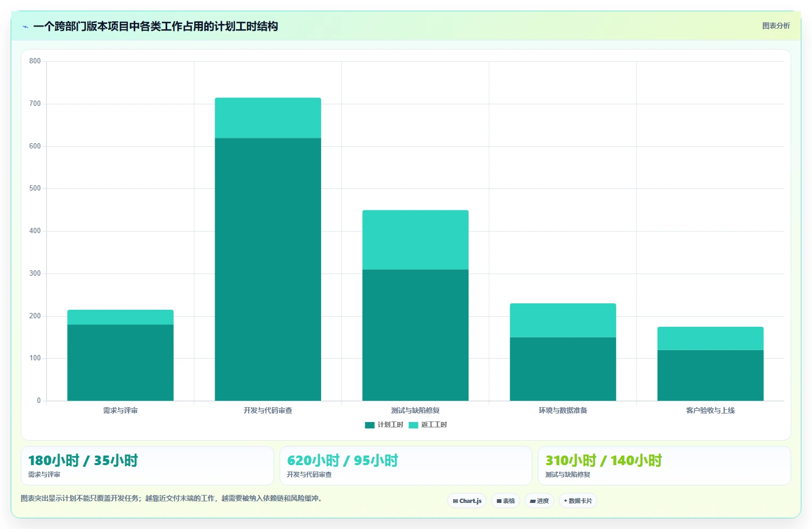Viewport: 812px width, 529px height.
Task: Click the dark 计划工时 bar for 测试与缺陷修复
Action: pyautogui.click(x=415, y=335)
